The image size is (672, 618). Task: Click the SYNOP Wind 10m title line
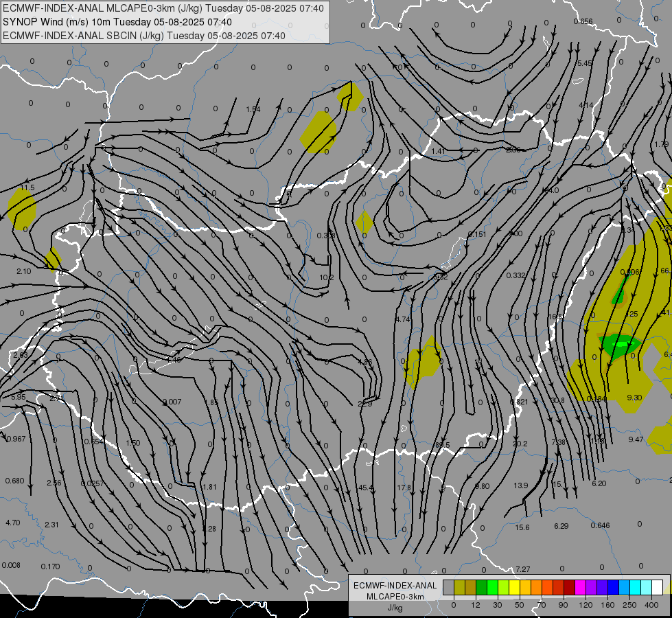[x=117, y=22]
